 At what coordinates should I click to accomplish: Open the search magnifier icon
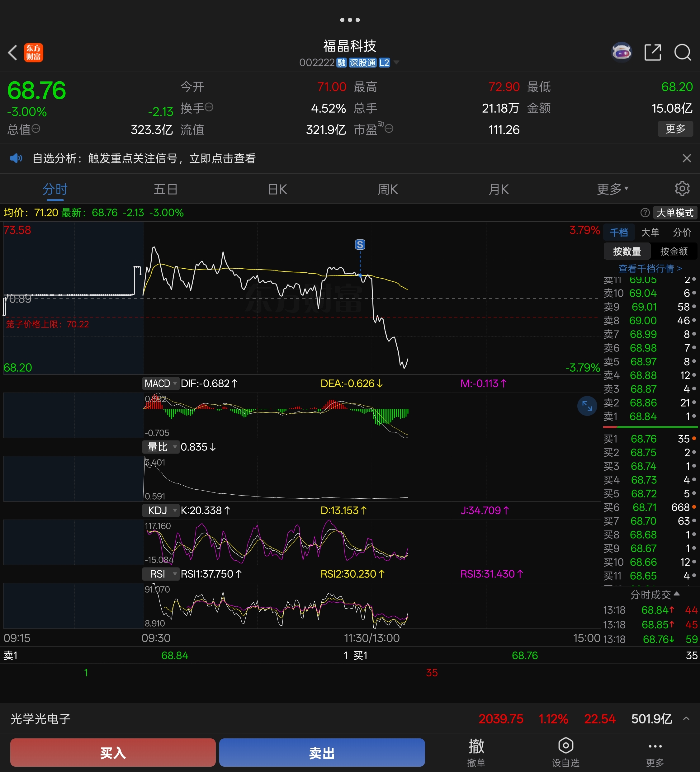tap(682, 53)
